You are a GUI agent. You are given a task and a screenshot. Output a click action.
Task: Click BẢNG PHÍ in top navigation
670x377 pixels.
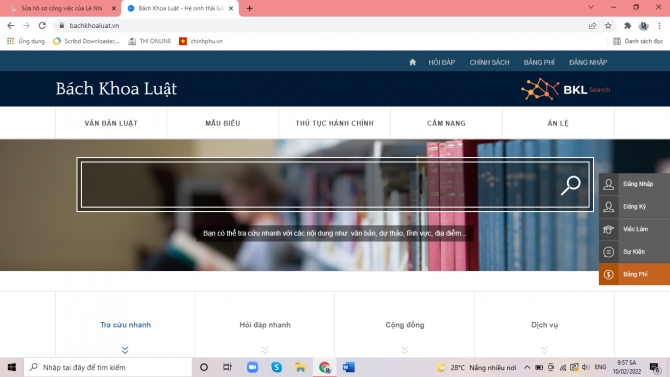[539, 62]
